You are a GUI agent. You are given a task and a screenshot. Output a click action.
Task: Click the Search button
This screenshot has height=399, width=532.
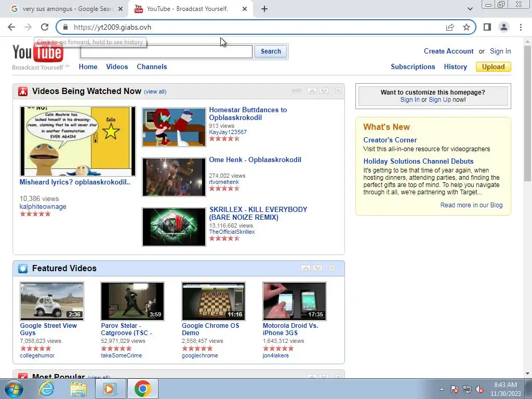tap(271, 51)
